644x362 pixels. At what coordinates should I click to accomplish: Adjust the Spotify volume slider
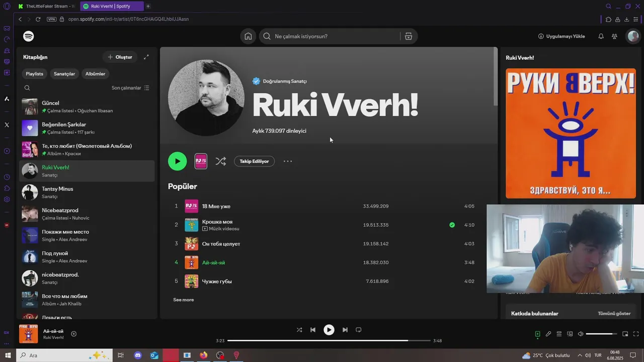click(x=602, y=334)
